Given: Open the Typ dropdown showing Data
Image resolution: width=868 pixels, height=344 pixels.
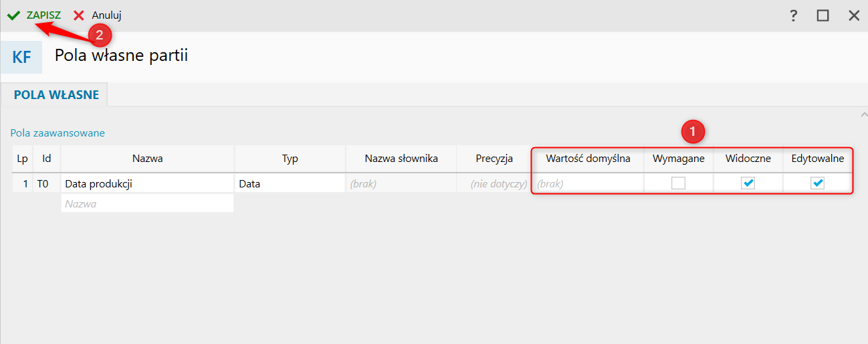Looking at the screenshot, I should [x=290, y=183].
